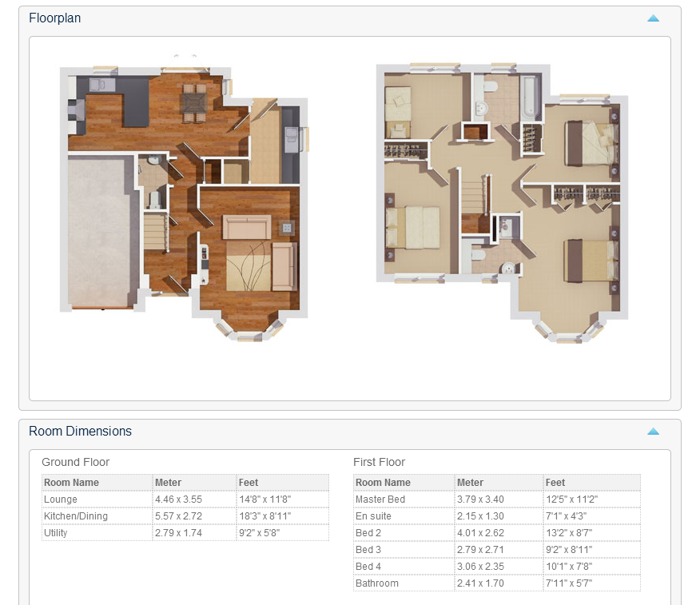Screen dimensions: 700x605
Task: Select the Ground Floor table heading
Action: point(75,462)
